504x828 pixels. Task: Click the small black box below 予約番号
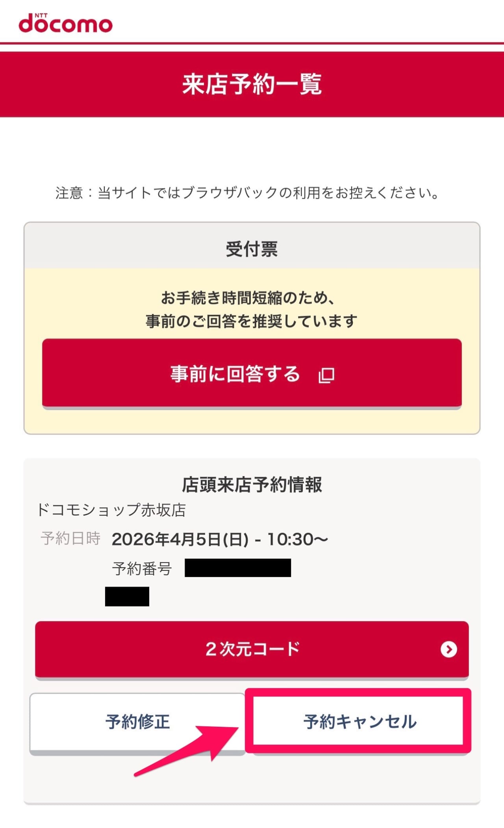[127, 596]
